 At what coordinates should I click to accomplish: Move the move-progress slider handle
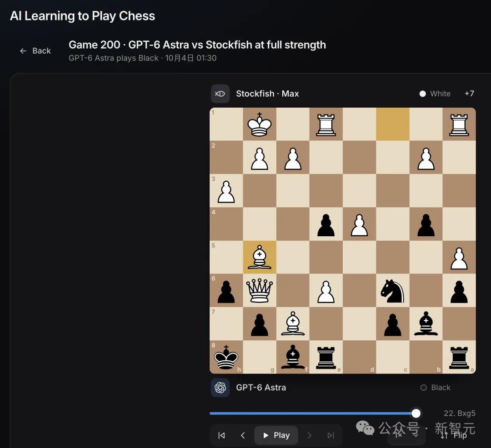coord(416,413)
